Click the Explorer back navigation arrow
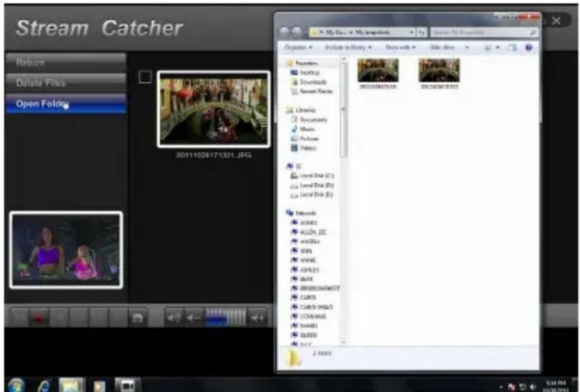The image size is (580, 392). [285, 33]
